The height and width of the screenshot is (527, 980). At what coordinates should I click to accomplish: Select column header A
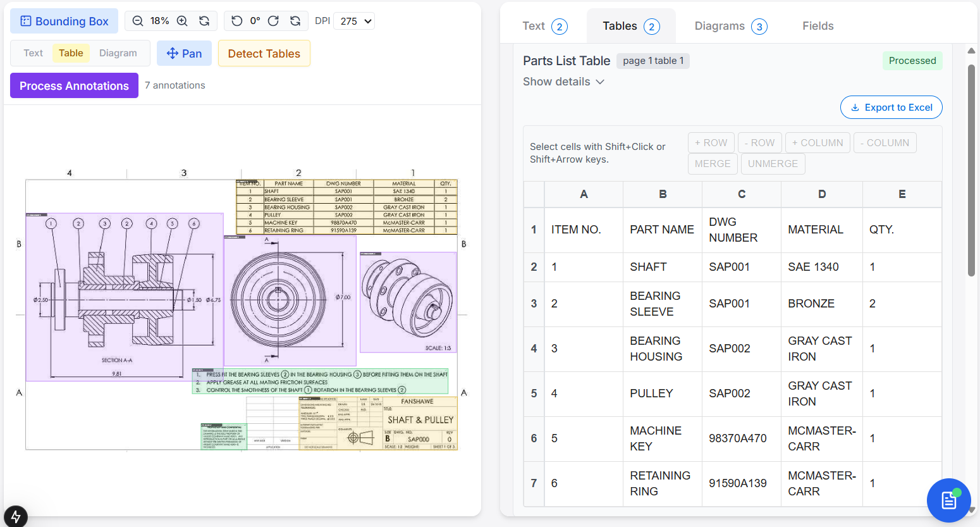pos(584,194)
